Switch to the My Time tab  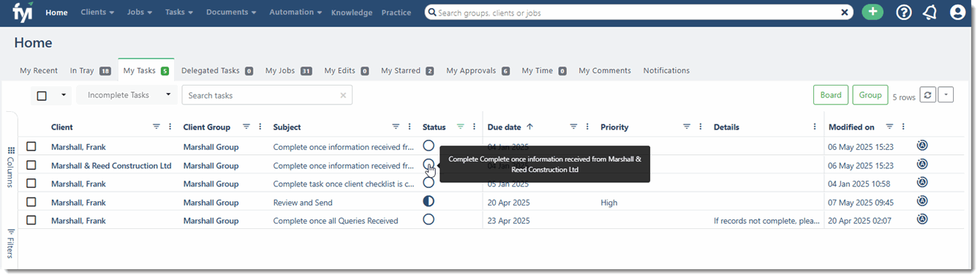543,71
